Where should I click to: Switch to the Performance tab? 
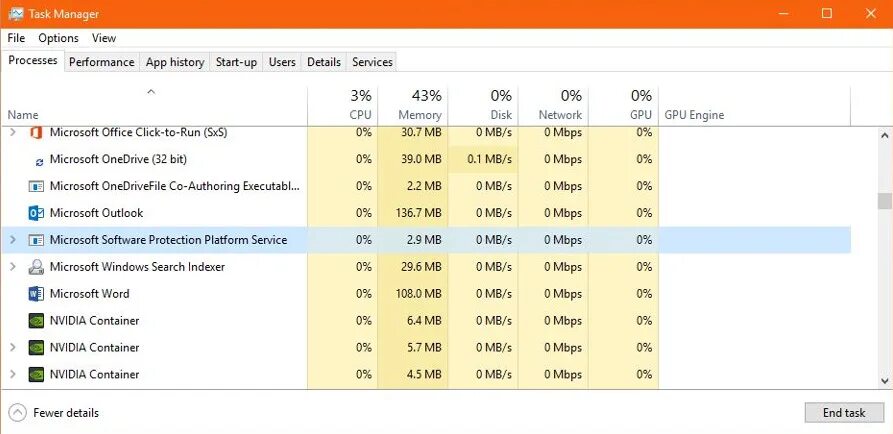[x=101, y=62]
